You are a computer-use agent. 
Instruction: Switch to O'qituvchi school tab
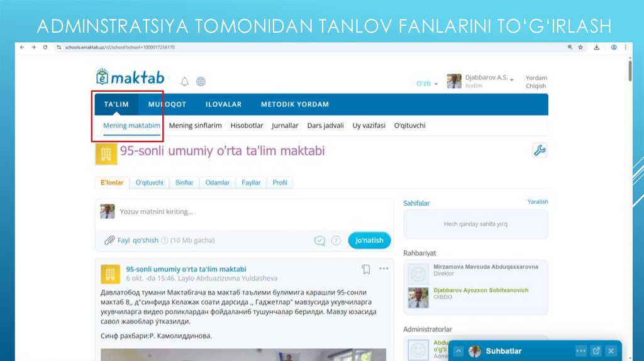pyautogui.click(x=150, y=182)
